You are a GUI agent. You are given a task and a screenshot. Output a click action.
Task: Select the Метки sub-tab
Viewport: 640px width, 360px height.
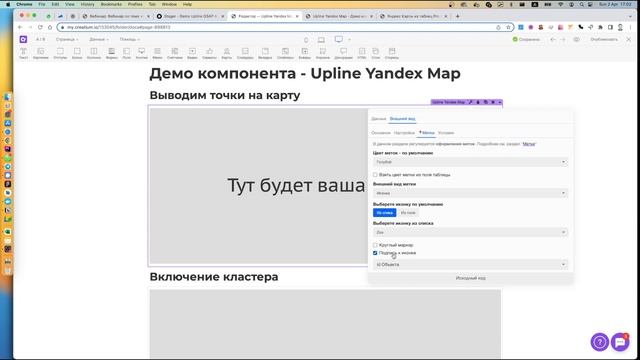click(x=427, y=133)
